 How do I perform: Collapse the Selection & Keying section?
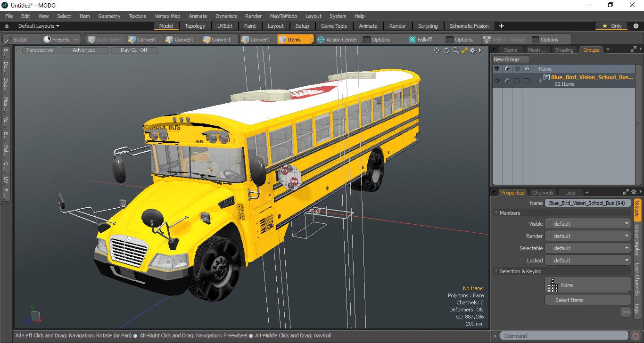point(496,271)
